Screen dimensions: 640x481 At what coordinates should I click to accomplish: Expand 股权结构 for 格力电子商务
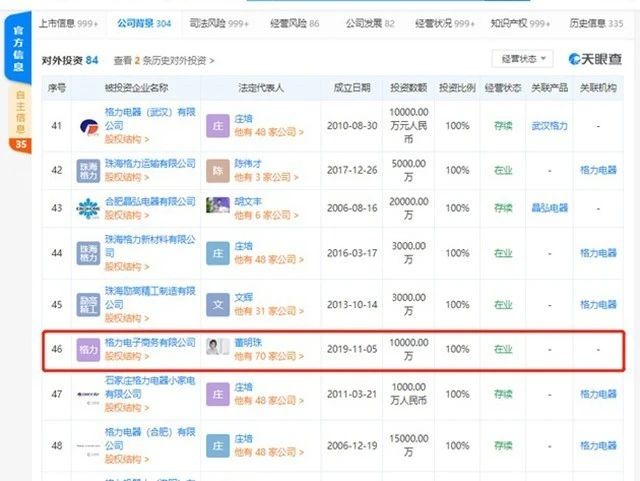[x=127, y=356]
